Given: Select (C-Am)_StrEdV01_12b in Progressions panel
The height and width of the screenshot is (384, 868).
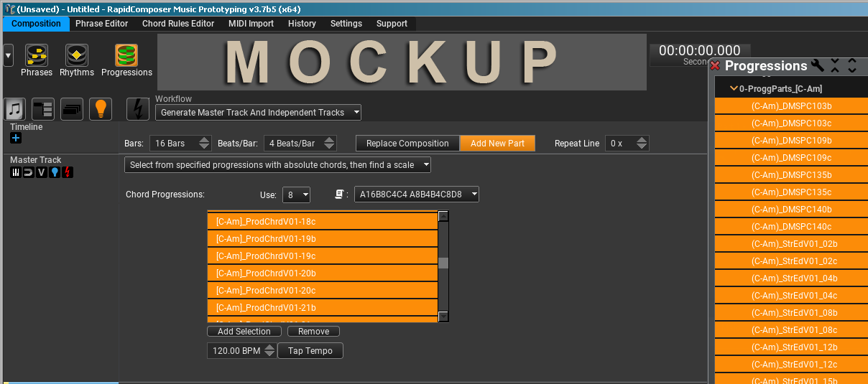Looking at the screenshot, I should click(x=791, y=347).
